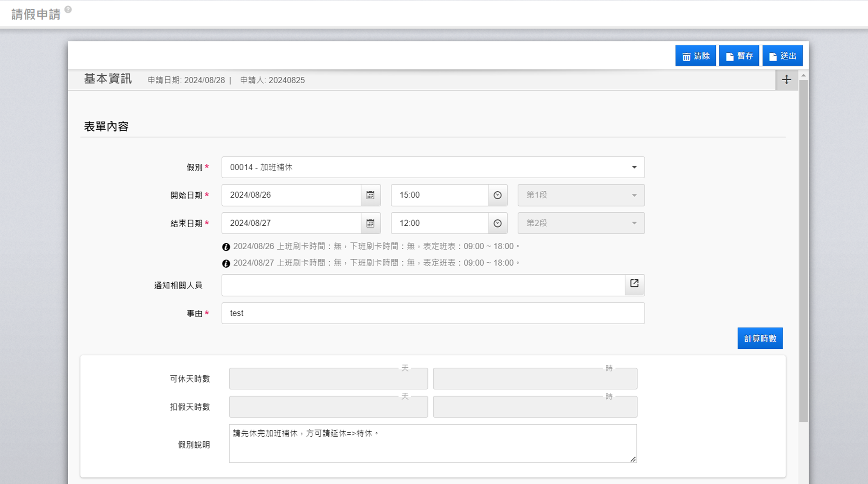868x484 pixels.
Task: Click the vertical scrollbar of the form
Action: 803,251
